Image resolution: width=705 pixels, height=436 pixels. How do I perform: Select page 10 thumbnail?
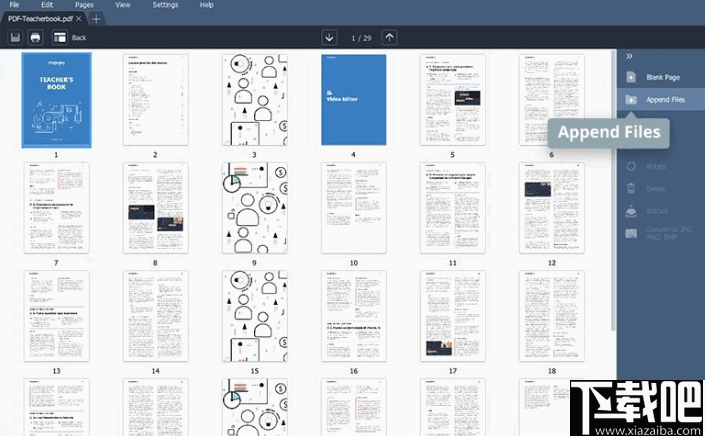(x=353, y=208)
